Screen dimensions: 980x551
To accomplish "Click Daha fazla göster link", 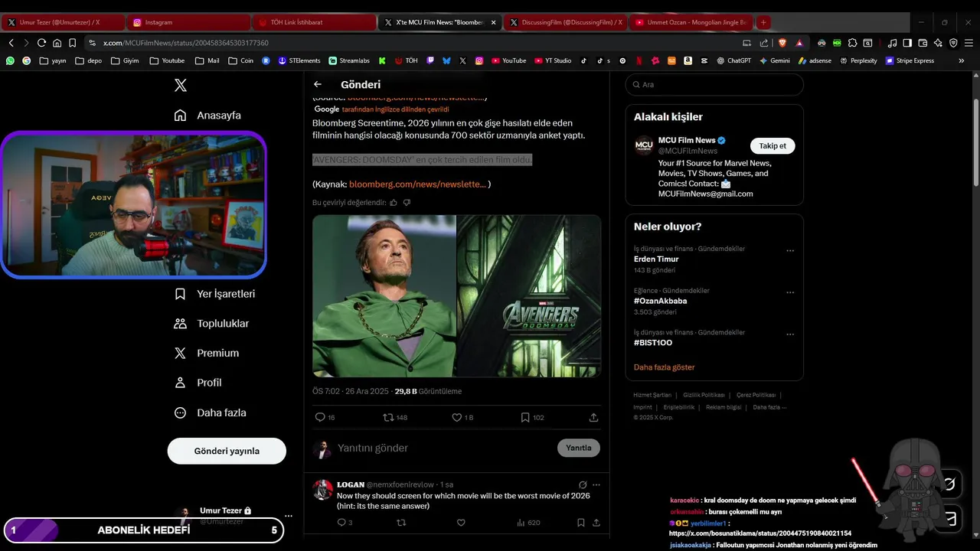I will pos(664,367).
